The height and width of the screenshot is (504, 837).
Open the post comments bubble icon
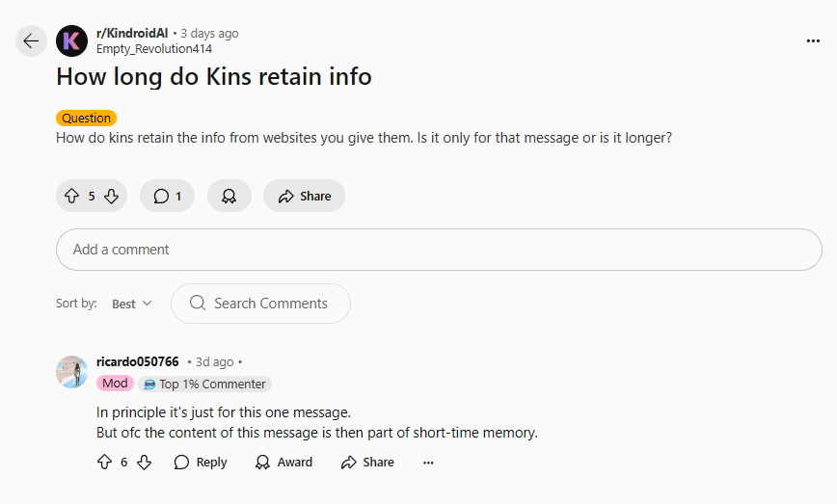click(x=167, y=197)
